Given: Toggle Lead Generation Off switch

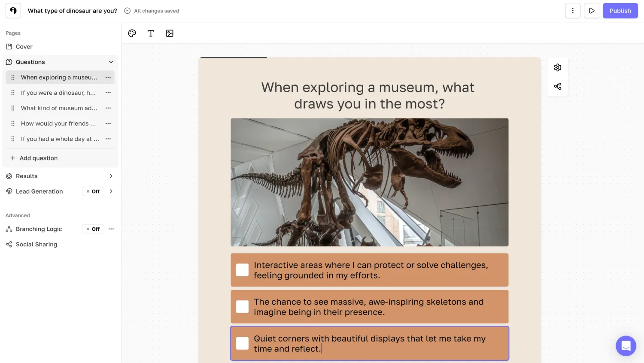Looking at the screenshot, I should 93,191.
